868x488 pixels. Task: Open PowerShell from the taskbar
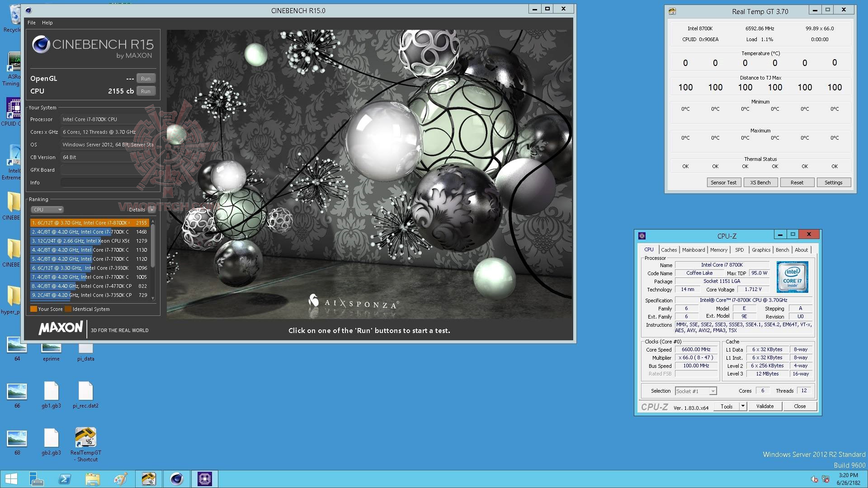[x=65, y=479]
